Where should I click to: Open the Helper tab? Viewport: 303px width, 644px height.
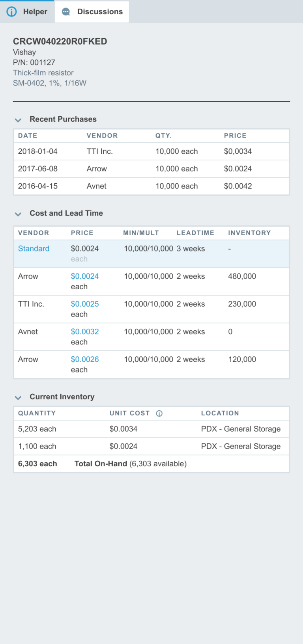(27, 11)
